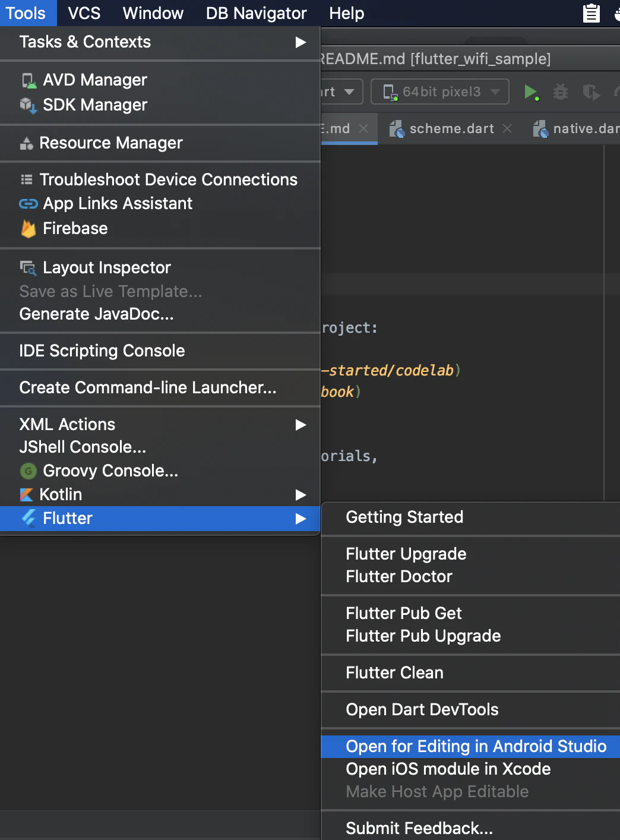Switch to the scheme.dart tab
The width and height of the screenshot is (620, 840).
451,129
